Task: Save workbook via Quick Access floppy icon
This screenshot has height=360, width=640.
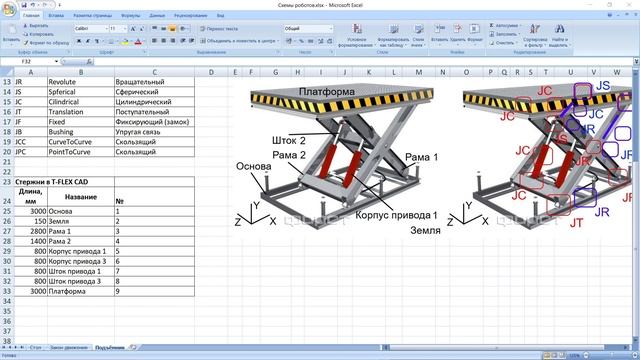Action: point(24,5)
